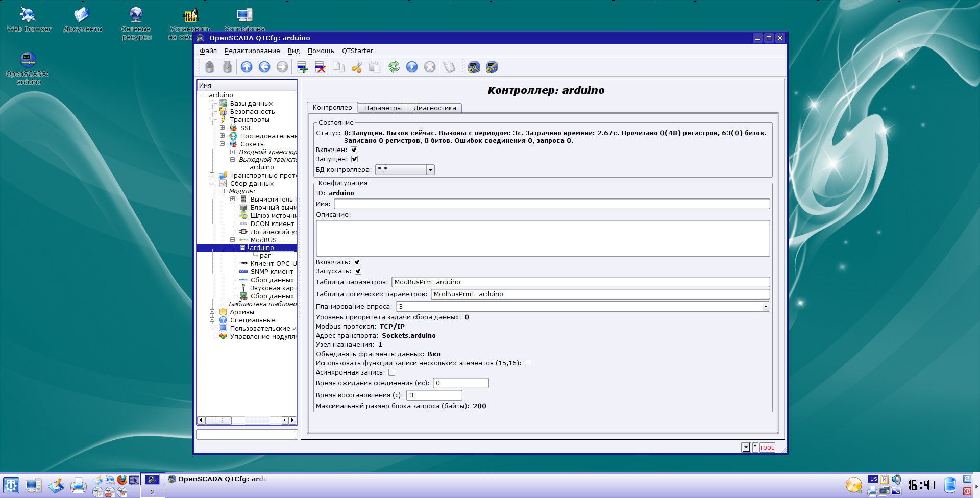Collapse the ModBUS tree node

pyautogui.click(x=233, y=240)
